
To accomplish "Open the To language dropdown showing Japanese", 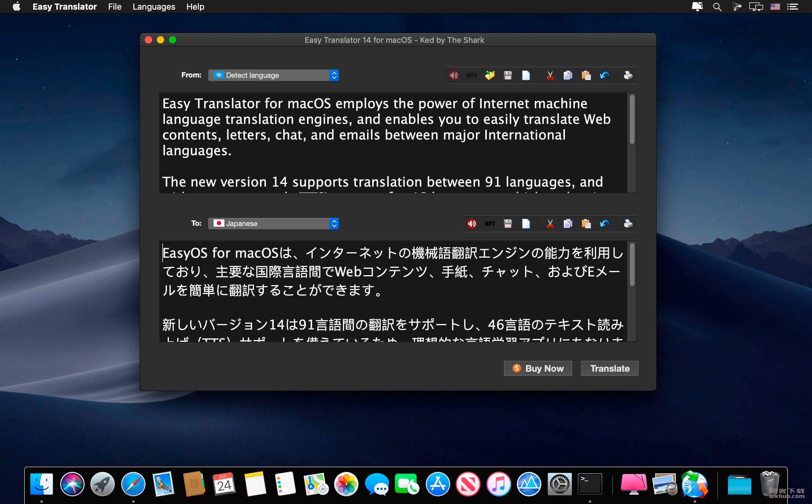I will (x=274, y=224).
